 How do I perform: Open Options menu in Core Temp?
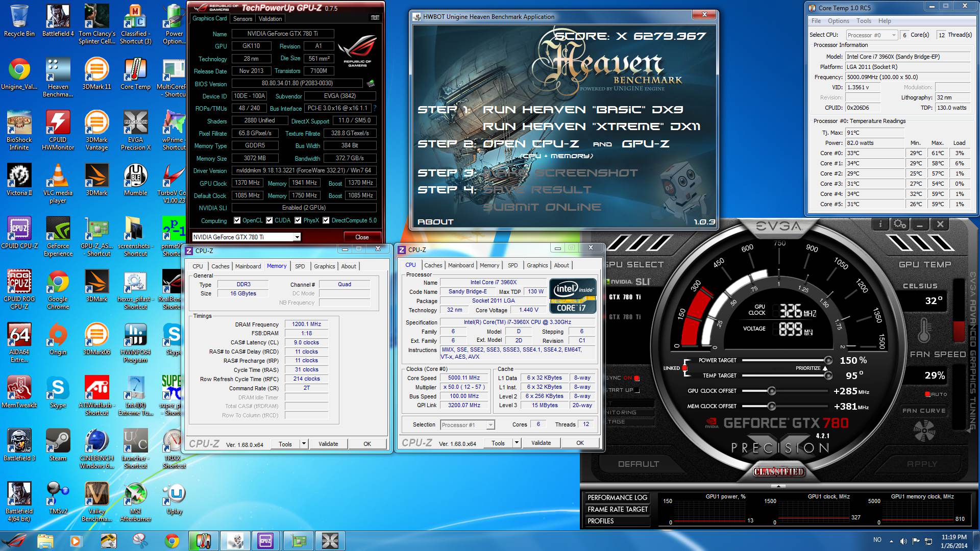[839, 21]
